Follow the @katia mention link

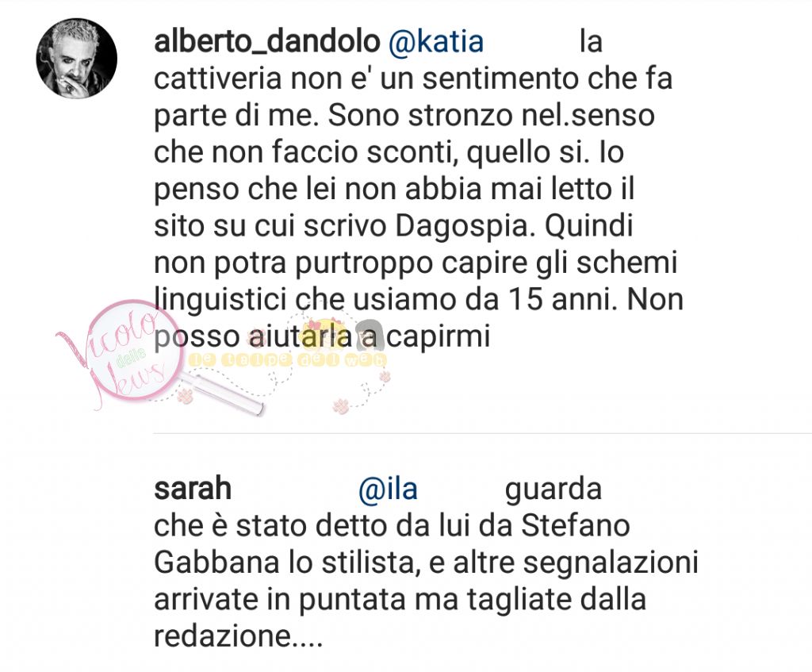coord(435,41)
